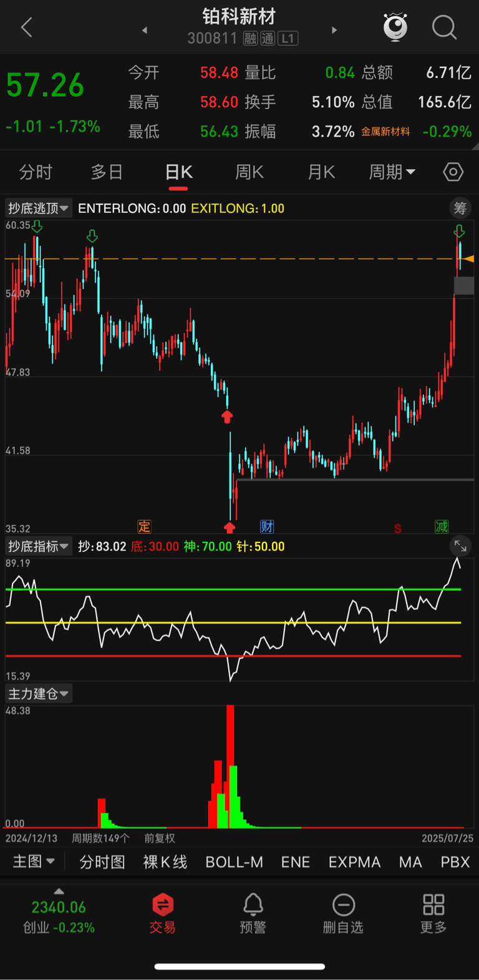Tap 金属新材料 sector link

(x=385, y=132)
